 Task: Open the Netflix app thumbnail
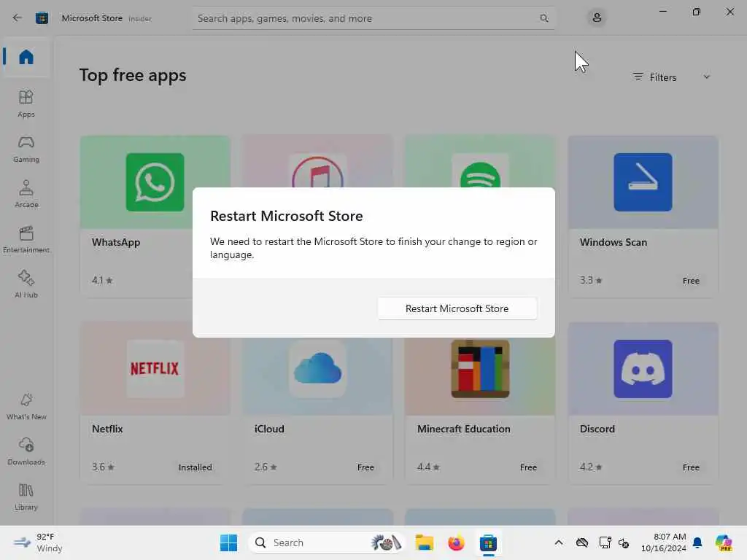click(155, 368)
